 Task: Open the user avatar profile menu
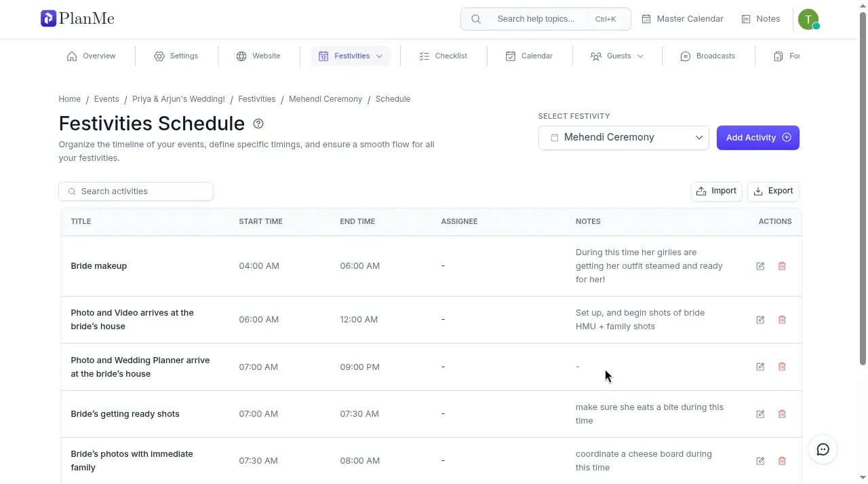808,19
